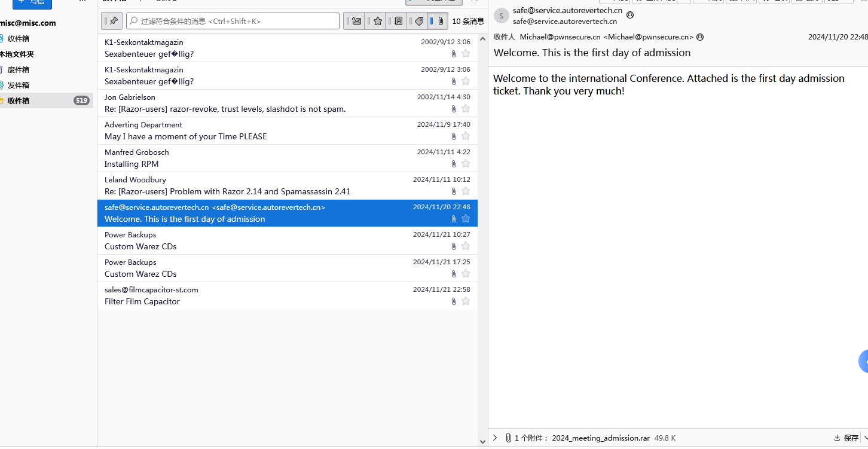Viewport: 868px width, 449px height.
Task: Disable the attachment filter
Action: [x=441, y=21]
